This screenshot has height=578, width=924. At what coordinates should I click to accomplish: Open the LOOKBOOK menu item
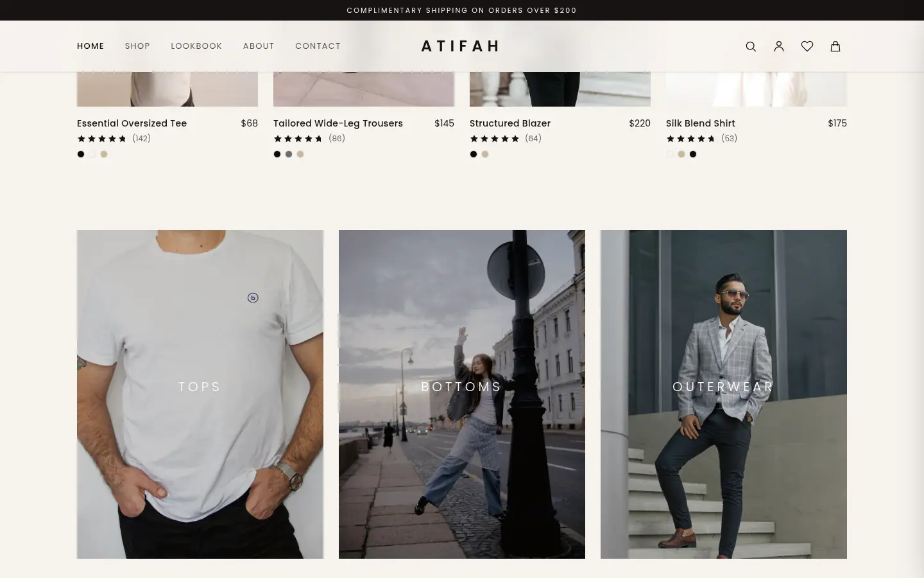(196, 46)
